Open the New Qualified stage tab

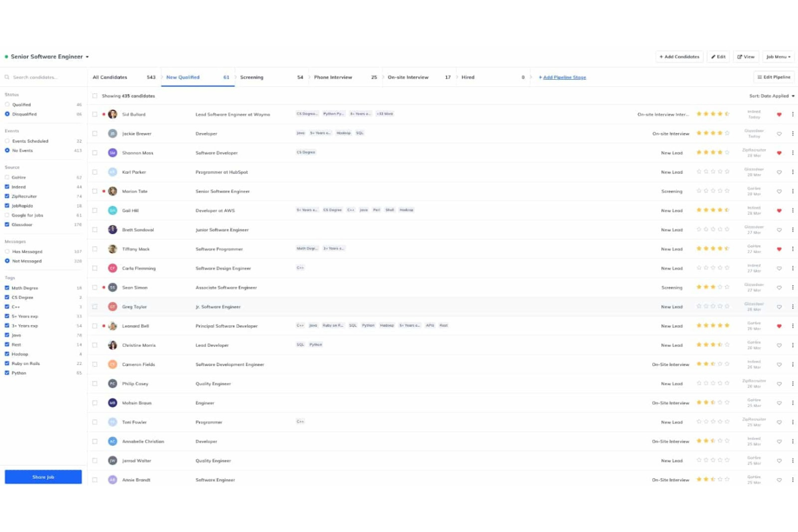click(x=198, y=77)
